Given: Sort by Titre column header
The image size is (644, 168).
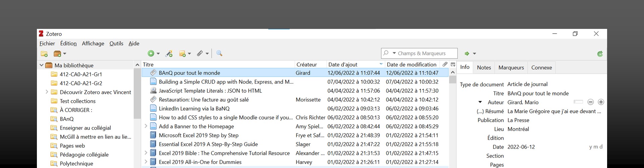Looking at the screenshot, I should pyautogui.click(x=218, y=65).
